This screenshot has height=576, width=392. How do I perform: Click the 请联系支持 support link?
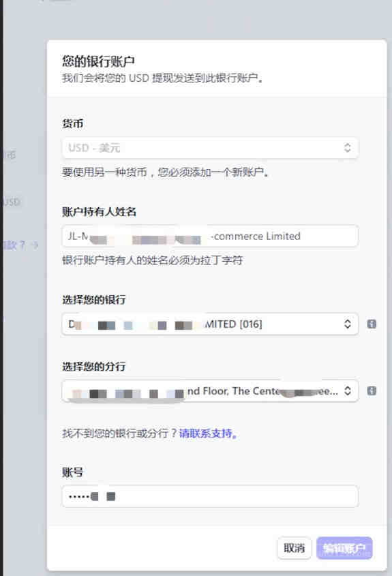tap(208, 434)
